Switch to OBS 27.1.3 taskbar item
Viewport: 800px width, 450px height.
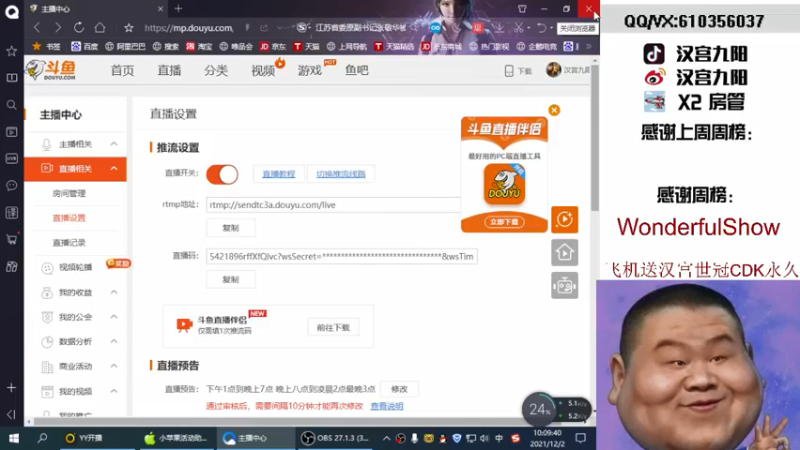[x=336, y=438]
